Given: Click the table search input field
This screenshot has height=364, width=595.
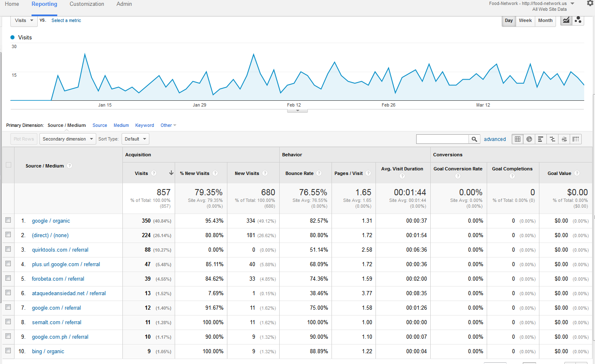Looking at the screenshot, I should [442, 139].
